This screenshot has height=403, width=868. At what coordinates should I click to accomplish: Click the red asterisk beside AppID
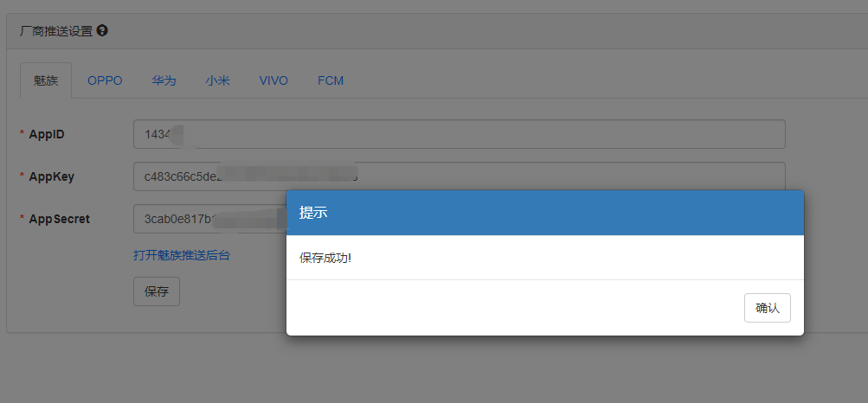tap(23, 134)
